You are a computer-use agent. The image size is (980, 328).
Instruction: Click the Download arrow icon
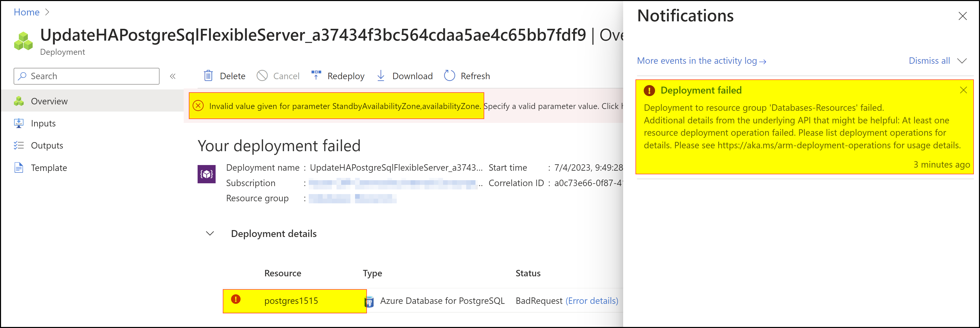(x=381, y=76)
